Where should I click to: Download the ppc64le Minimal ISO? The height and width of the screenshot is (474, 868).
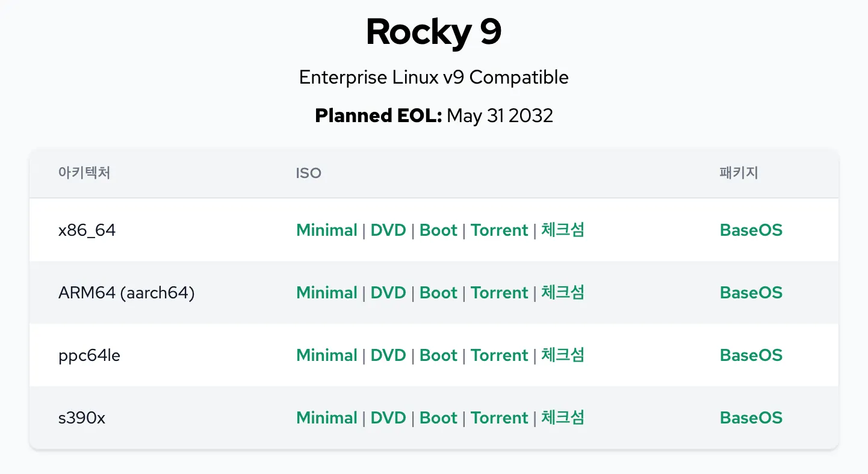(327, 355)
